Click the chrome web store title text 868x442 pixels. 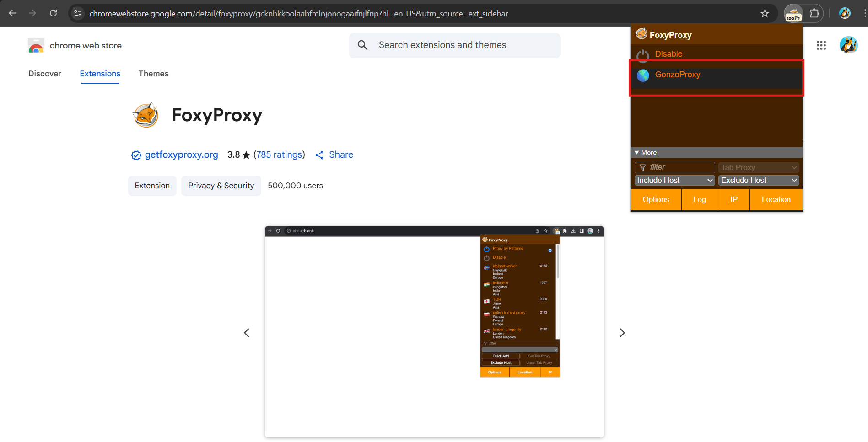coord(86,46)
